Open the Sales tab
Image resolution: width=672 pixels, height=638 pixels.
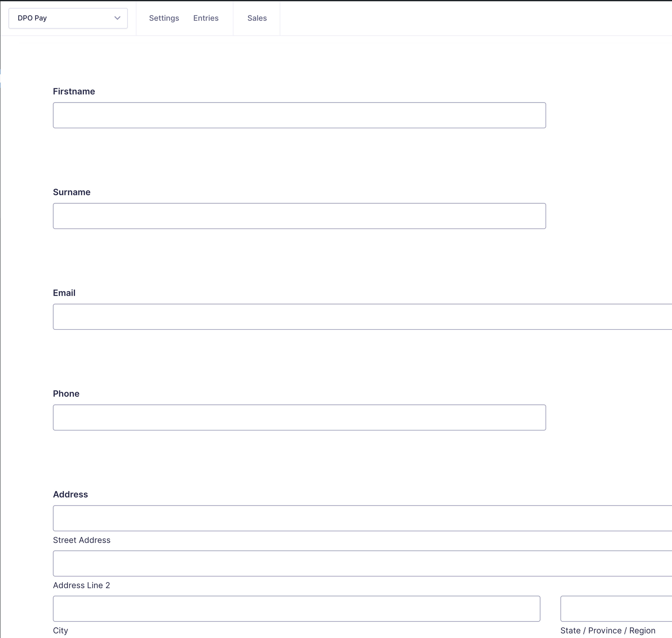257,18
